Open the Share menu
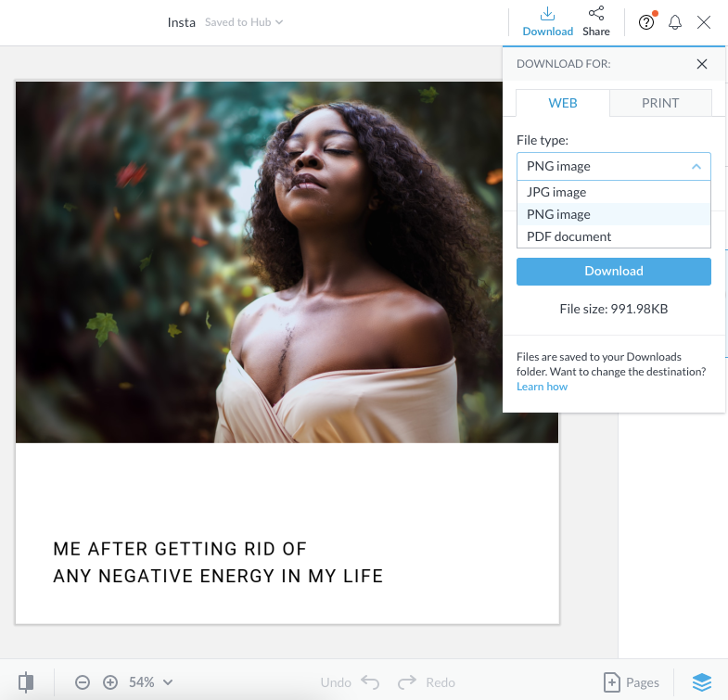728x700 pixels. (596, 21)
